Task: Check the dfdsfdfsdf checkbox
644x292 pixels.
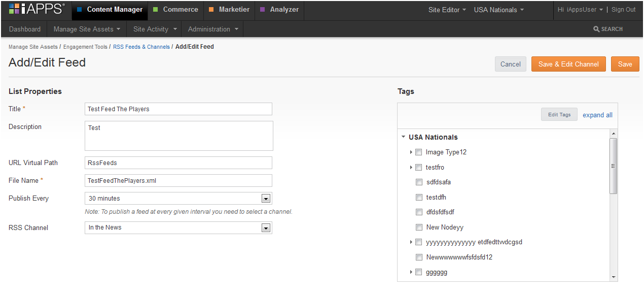Action: 419,212
